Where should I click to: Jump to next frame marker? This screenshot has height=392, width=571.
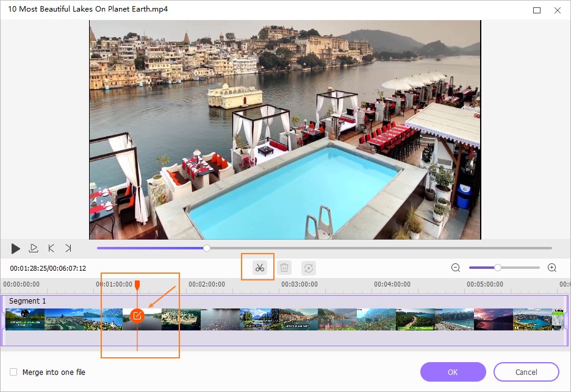(68, 248)
